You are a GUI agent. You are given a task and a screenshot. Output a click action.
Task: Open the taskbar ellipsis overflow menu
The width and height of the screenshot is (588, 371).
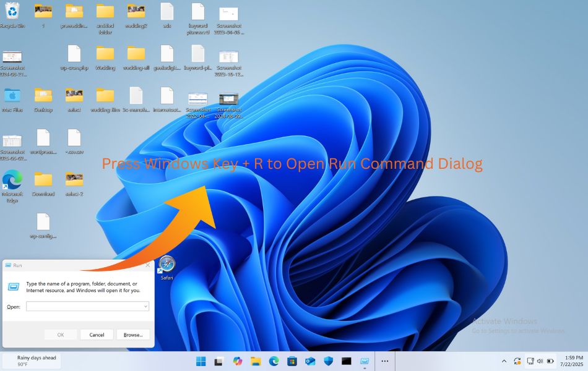pyautogui.click(x=385, y=360)
